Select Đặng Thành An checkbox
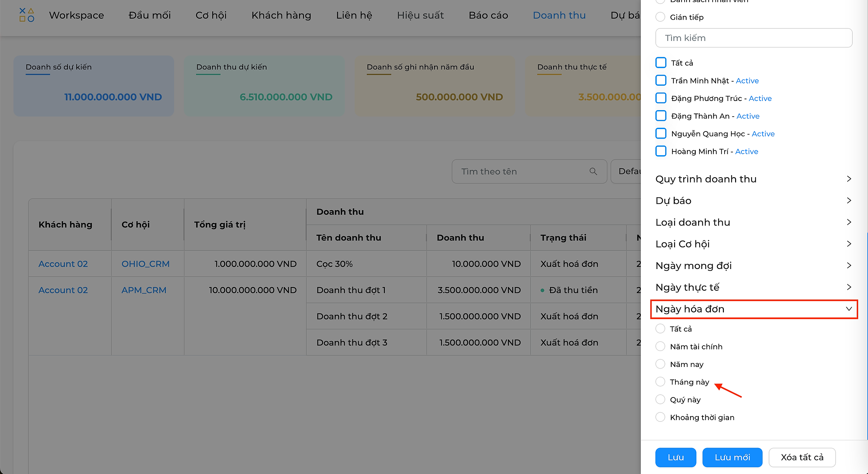 pyautogui.click(x=661, y=116)
